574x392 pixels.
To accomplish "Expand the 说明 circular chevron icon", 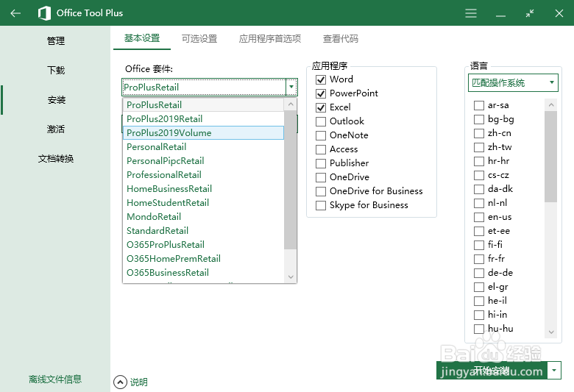I will [x=120, y=382].
